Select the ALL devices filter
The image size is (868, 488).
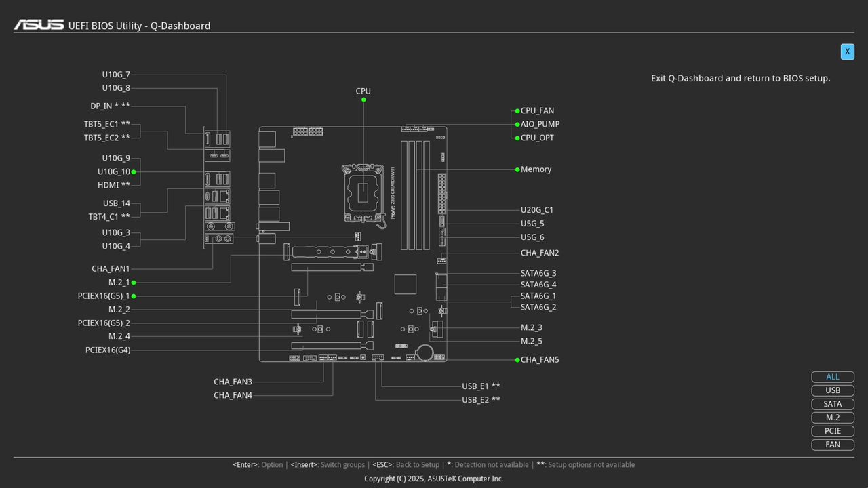(x=832, y=376)
